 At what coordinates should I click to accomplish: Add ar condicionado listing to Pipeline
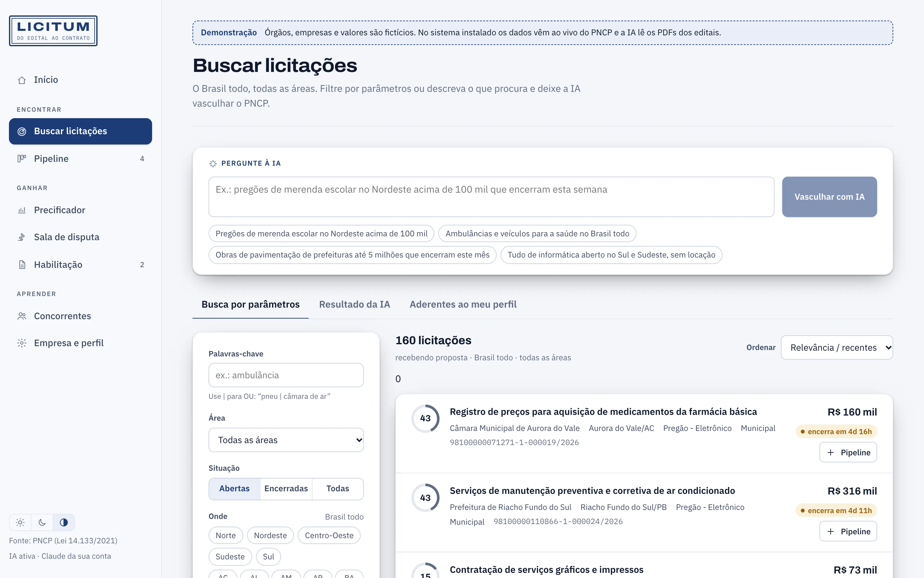click(848, 531)
